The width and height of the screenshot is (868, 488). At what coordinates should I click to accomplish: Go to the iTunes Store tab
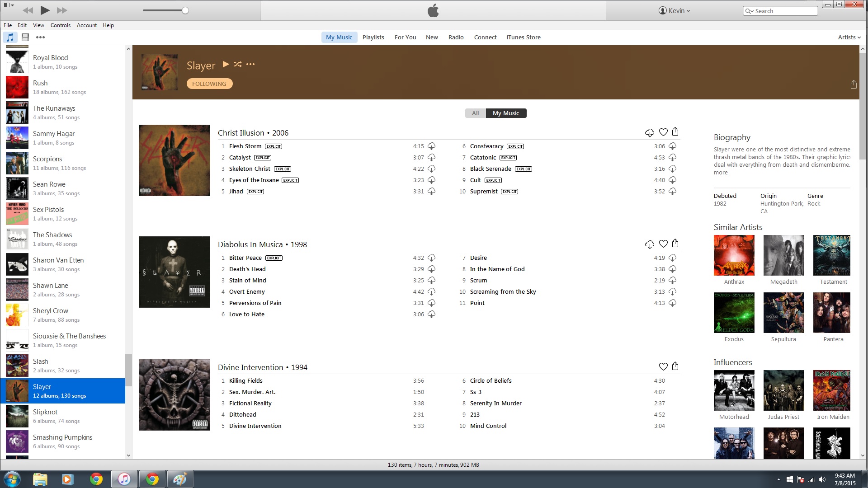tap(523, 38)
